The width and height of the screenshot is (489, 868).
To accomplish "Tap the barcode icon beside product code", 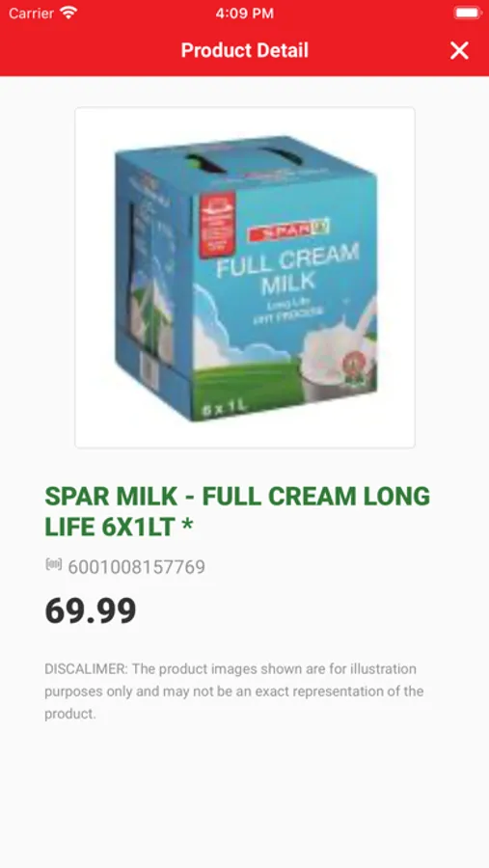I will click(53, 564).
